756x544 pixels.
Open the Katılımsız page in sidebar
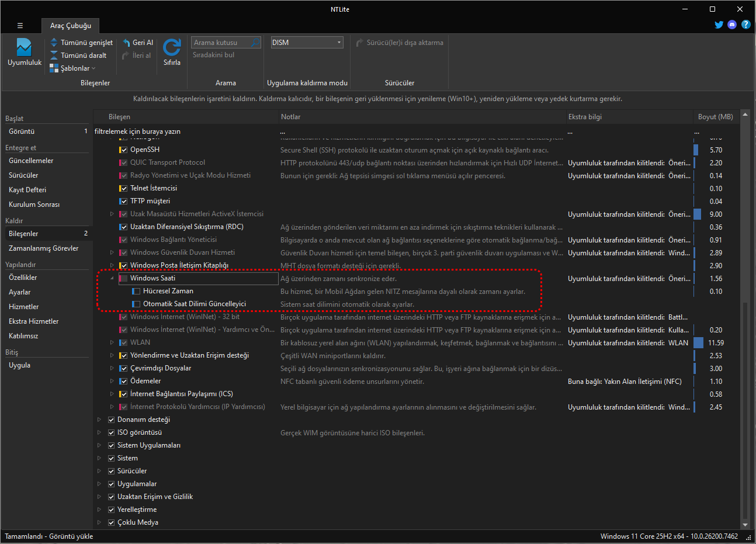click(x=47, y=336)
